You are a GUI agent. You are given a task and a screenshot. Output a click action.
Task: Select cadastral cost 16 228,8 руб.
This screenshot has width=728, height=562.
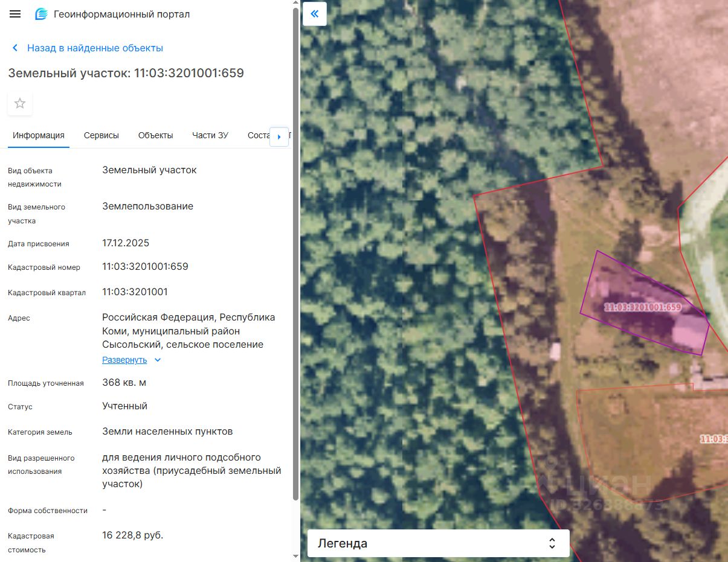[x=133, y=535]
